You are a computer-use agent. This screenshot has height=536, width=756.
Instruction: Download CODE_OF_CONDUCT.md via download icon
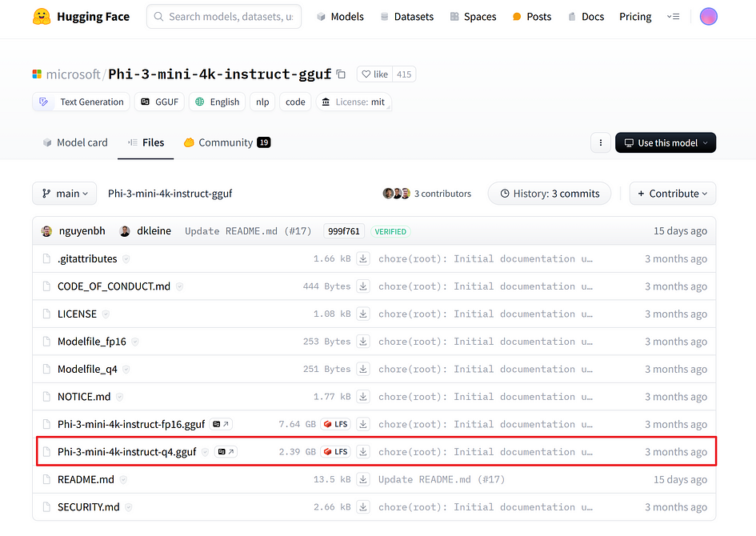click(x=363, y=286)
